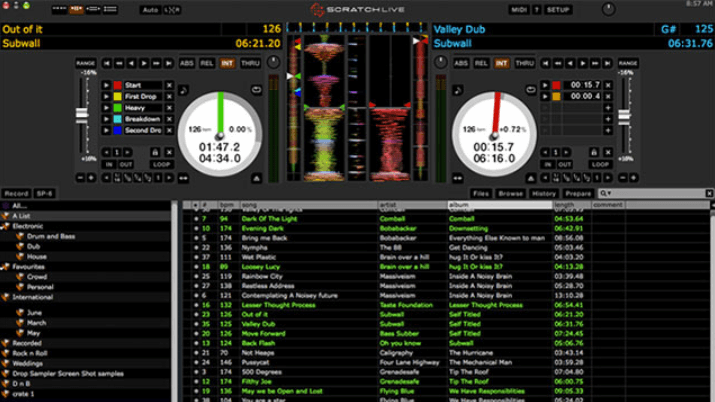Enable REL mode on left deck
Viewport: 715px width, 402px height.
[x=207, y=63]
